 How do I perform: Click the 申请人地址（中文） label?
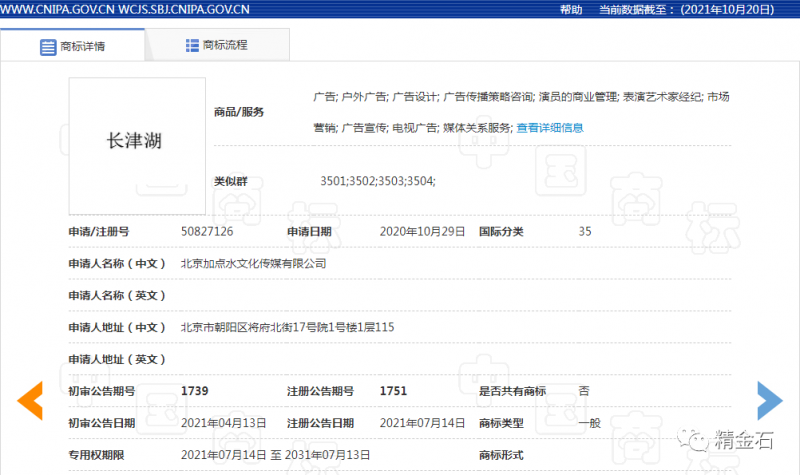point(117,328)
